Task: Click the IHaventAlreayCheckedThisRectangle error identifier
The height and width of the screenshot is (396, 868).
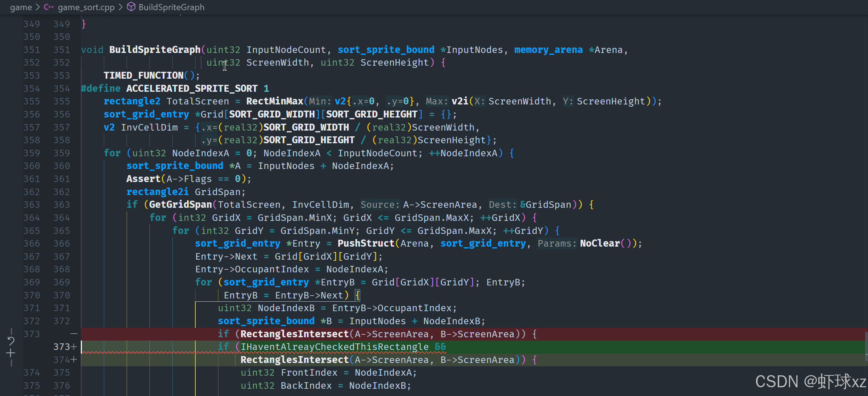Action: pos(334,347)
